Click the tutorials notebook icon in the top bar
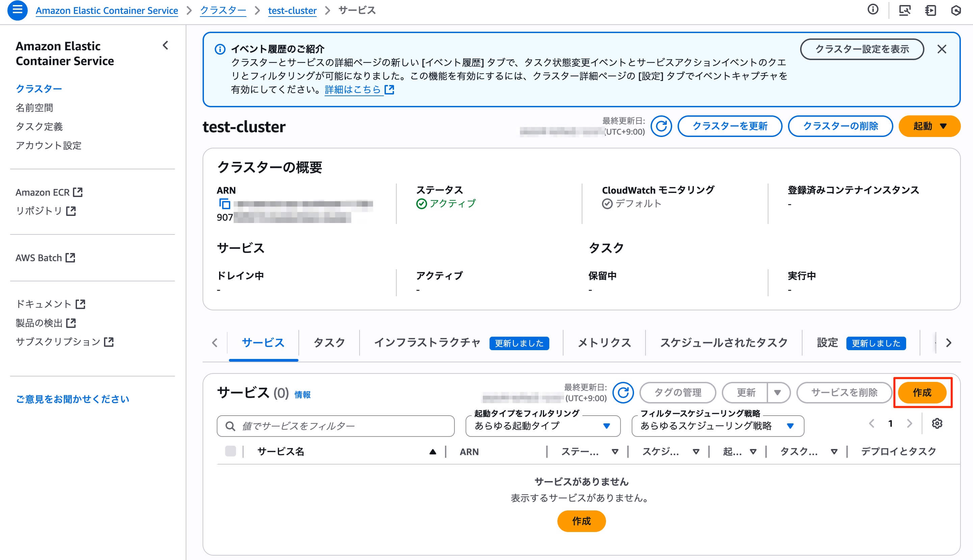 (x=931, y=10)
